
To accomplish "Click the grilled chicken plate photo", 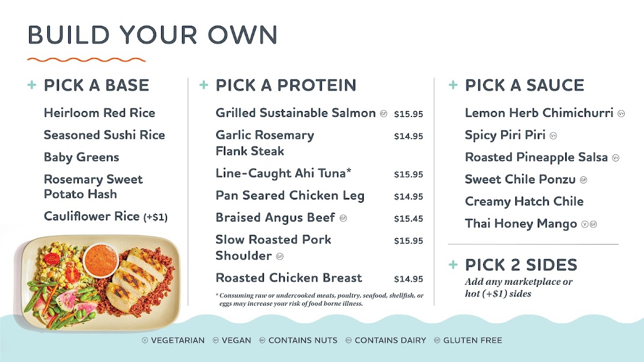I will tap(100, 282).
